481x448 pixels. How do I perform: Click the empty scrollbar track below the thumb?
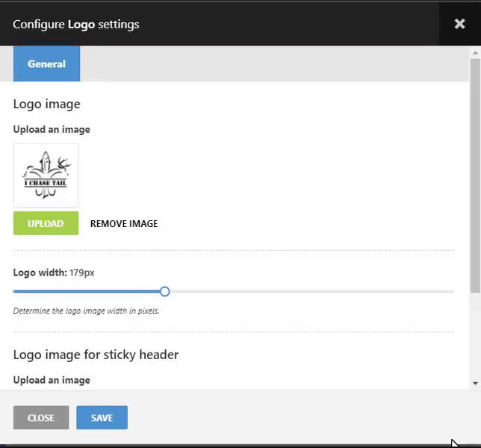475,336
